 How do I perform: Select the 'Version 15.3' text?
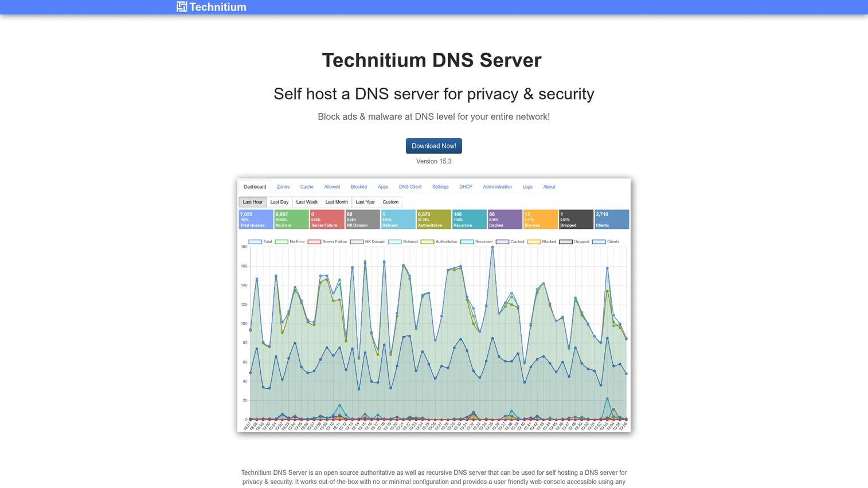(434, 161)
